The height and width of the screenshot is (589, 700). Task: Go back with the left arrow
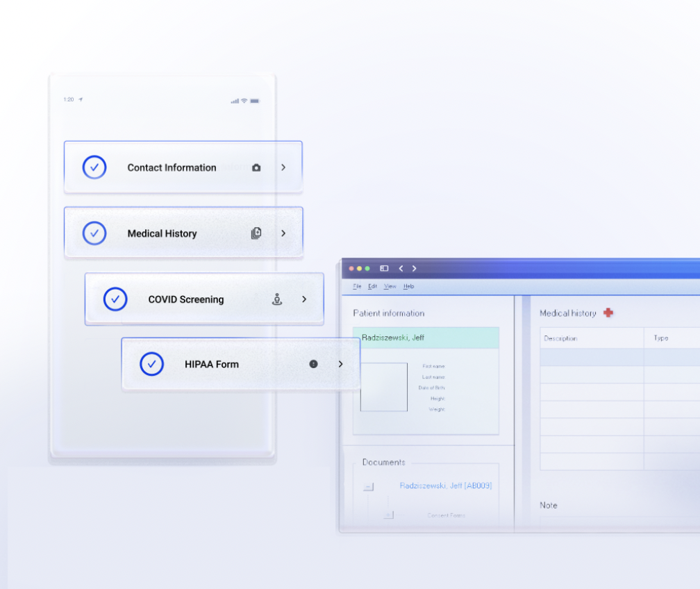coord(401,268)
